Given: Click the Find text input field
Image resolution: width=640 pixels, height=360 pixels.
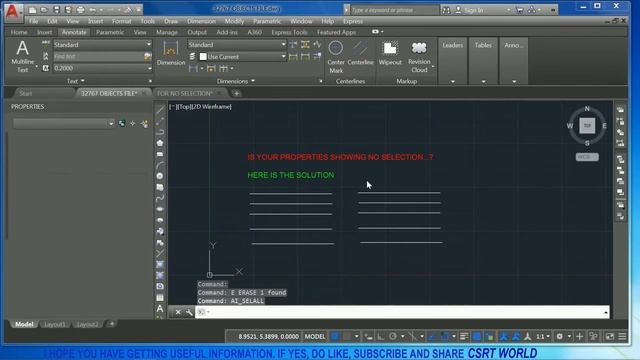Looking at the screenshot, I should click(x=98, y=56).
